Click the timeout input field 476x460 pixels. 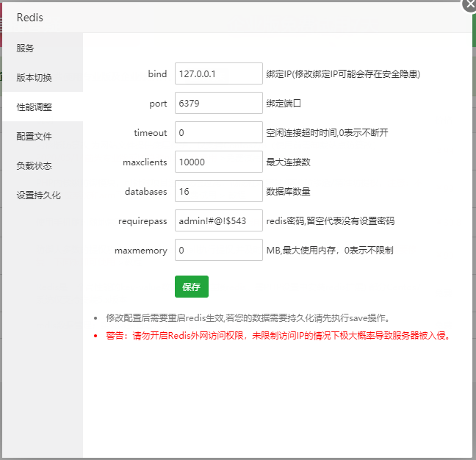tap(219, 132)
